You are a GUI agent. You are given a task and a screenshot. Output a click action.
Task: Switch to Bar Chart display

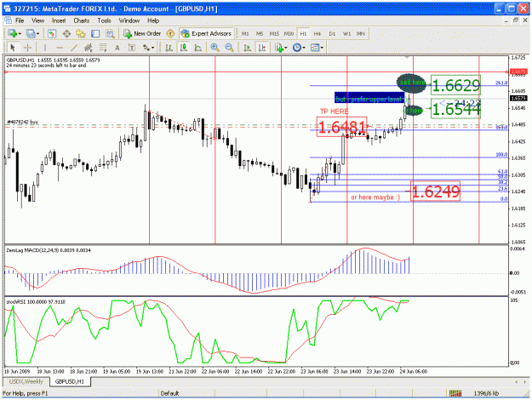click(169, 48)
